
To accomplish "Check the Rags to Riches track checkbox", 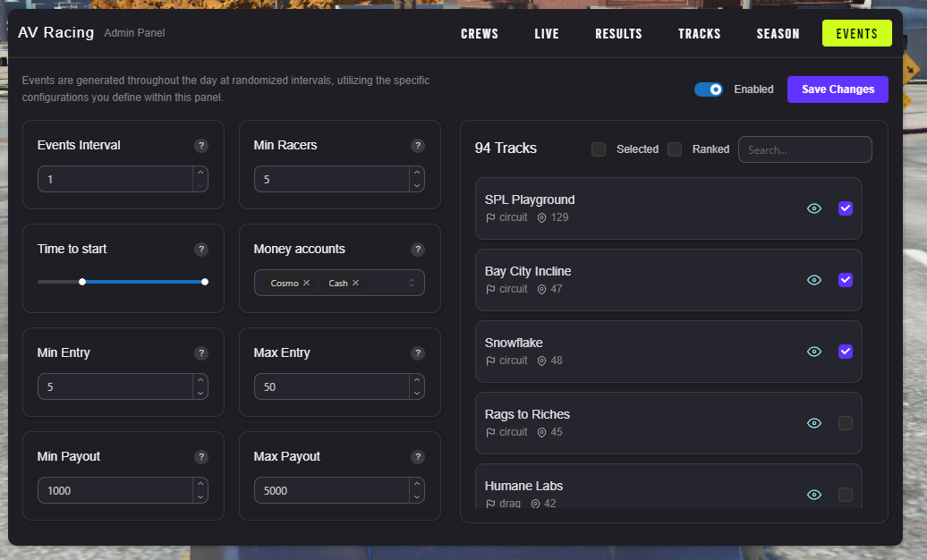I will tap(846, 423).
